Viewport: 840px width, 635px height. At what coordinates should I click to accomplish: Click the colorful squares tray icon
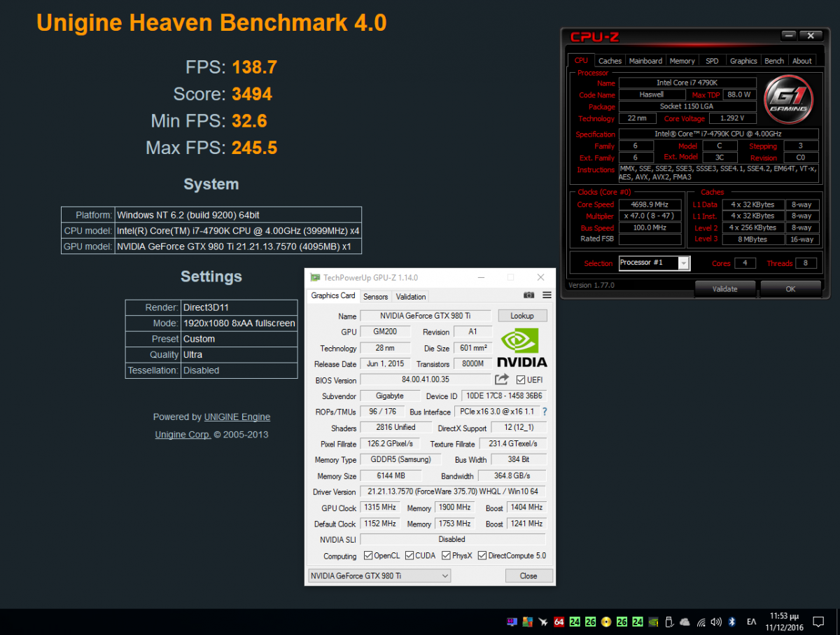click(528, 622)
